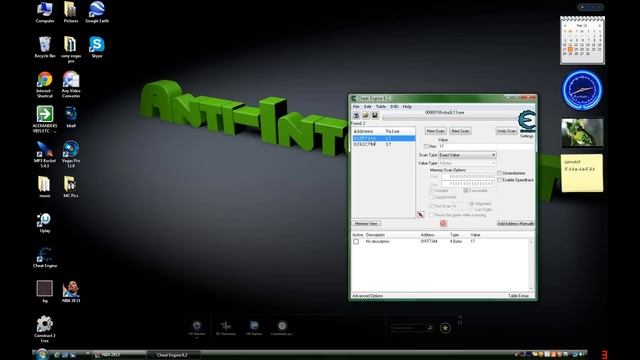Enable the Speedhack checkbox

click(500, 180)
